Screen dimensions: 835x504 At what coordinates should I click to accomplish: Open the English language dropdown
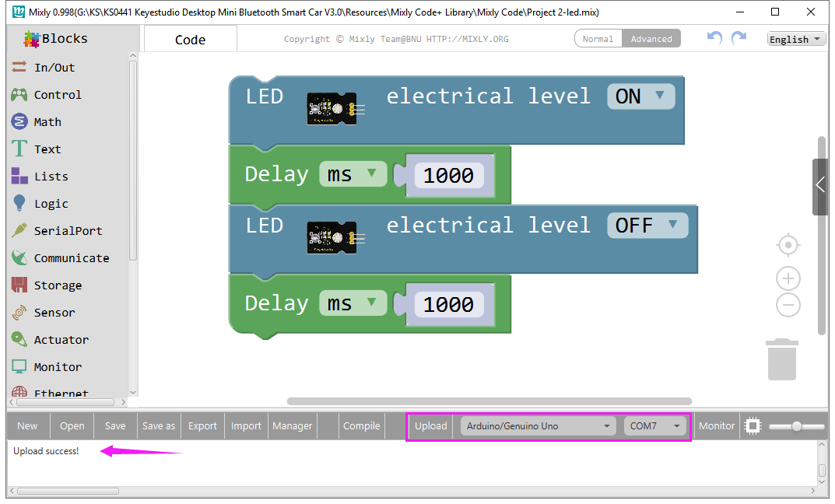click(x=796, y=40)
